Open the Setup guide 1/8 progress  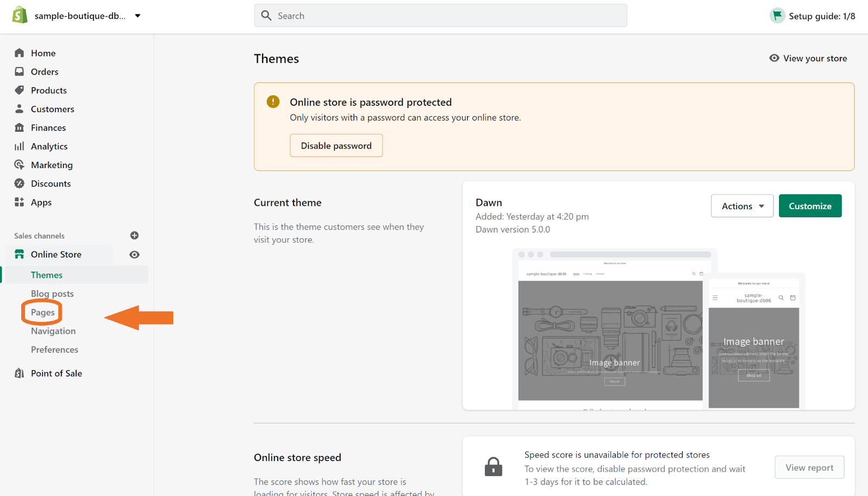[812, 16]
